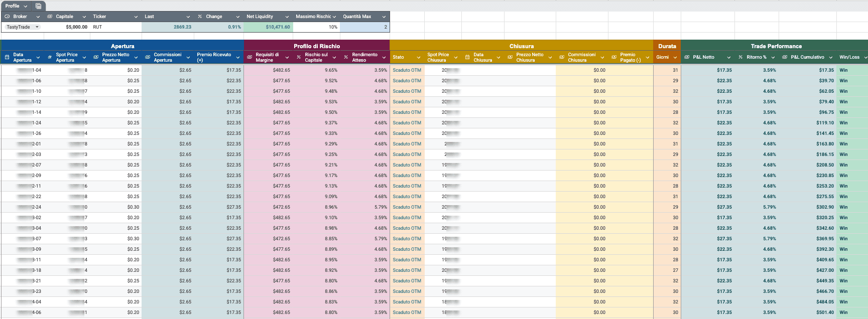Click Scaduto OTM in the $17.35 cumulative row
The image size is (868, 319).
click(x=407, y=70)
